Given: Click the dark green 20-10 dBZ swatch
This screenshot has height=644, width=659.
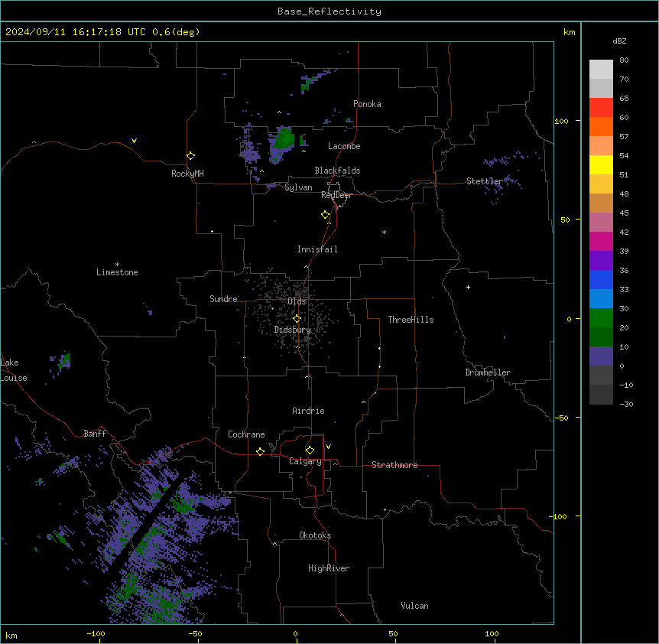Looking at the screenshot, I should click(601, 337).
